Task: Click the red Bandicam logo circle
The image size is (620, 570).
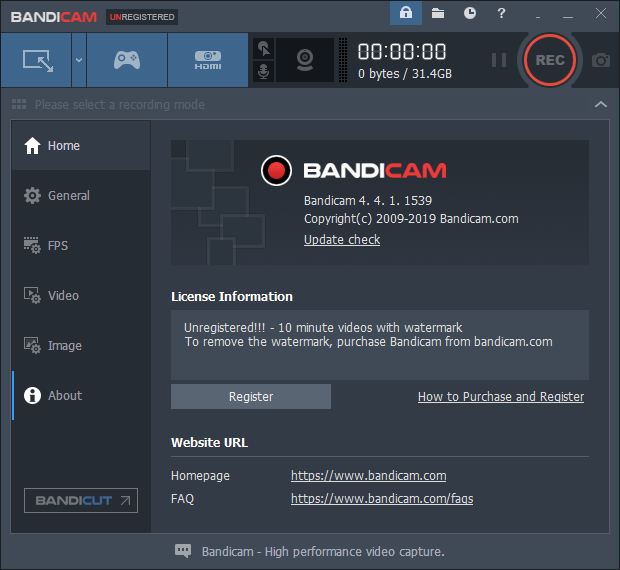Action: (x=276, y=170)
